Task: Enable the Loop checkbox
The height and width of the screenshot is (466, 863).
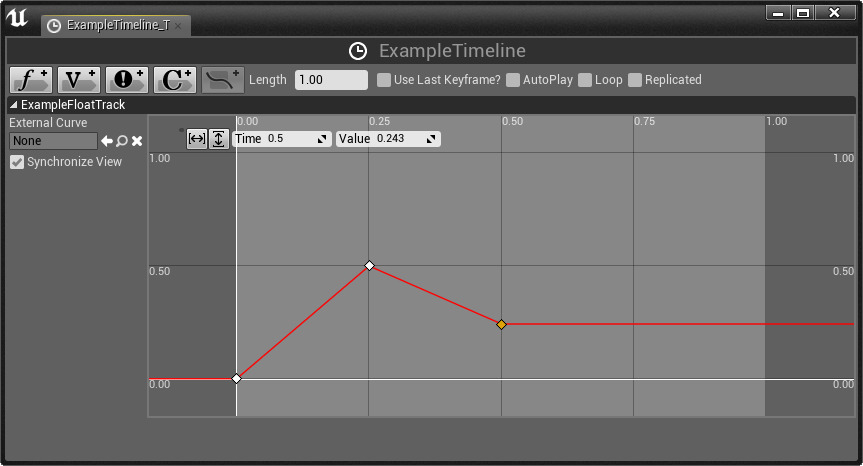Action: pyautogui.click(x=585, y=80)
